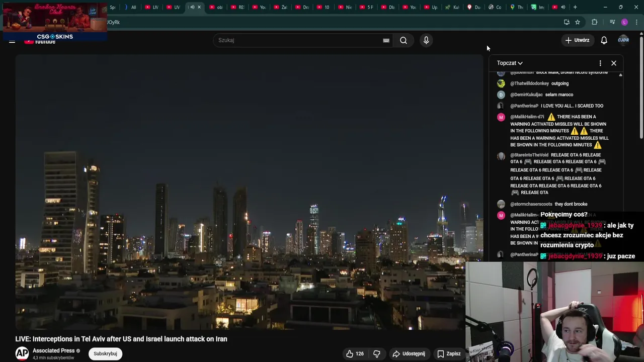
Task: Open YouTube notifications bell
Action: tap(604, 40)
